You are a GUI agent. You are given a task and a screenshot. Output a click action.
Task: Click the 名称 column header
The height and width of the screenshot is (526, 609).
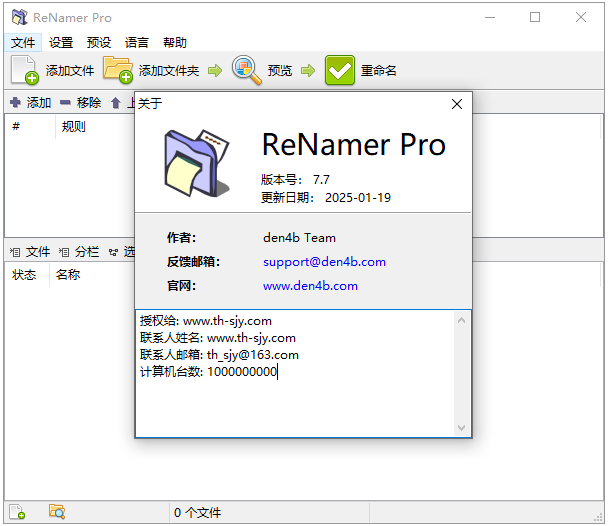click(x=68, y=275)
